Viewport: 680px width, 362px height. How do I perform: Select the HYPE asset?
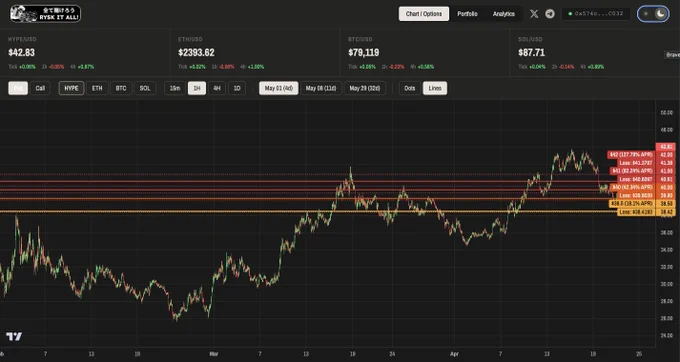point(72,88)
